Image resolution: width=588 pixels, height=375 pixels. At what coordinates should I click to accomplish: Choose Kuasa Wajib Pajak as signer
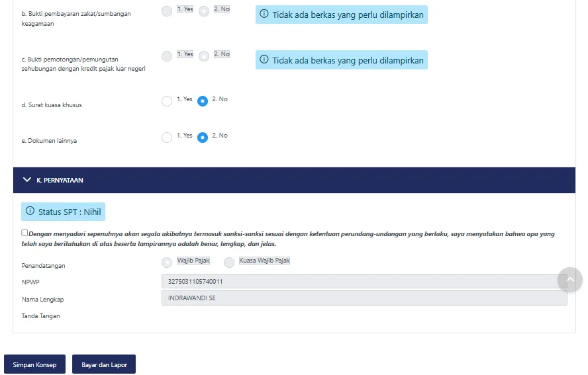229,263
